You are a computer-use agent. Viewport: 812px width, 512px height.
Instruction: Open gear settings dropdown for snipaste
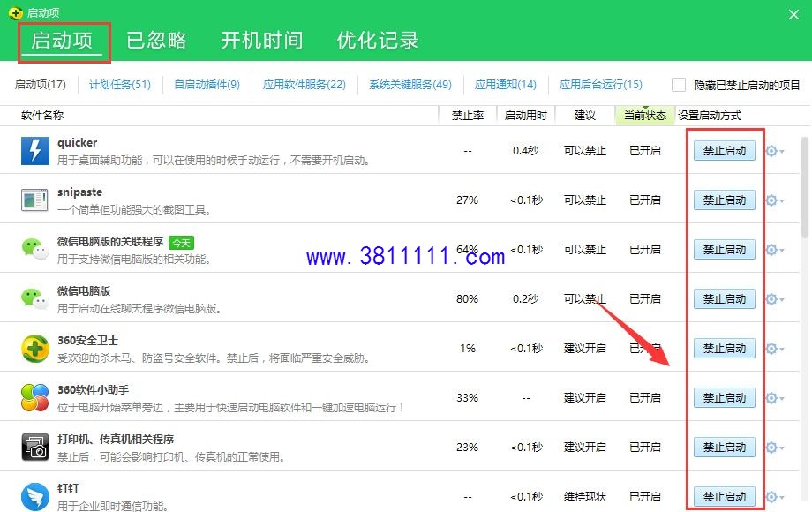click(775, 200)
